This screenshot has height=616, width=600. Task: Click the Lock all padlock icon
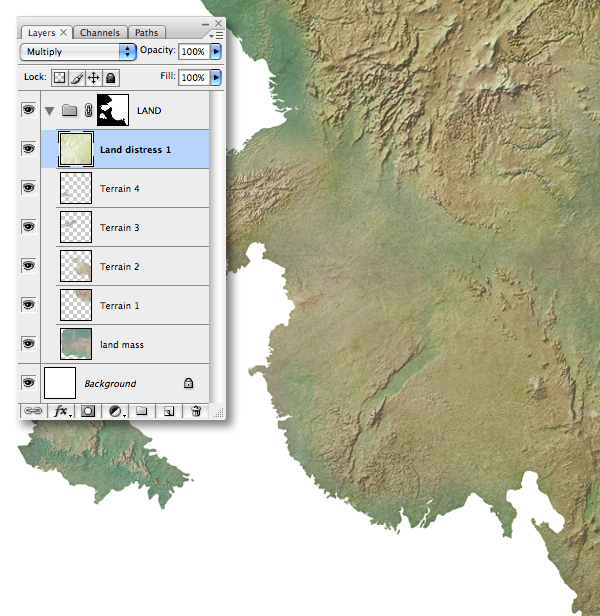click(110, 78)
